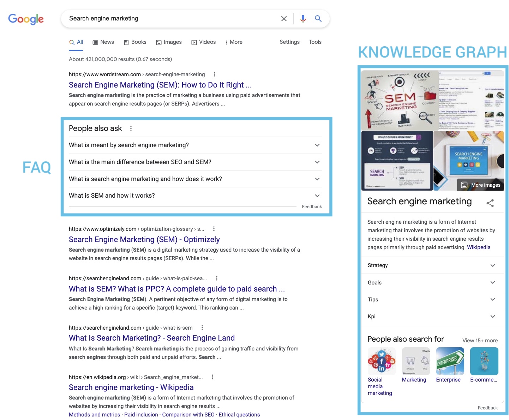Expand 'What is meant by search engine marketing?'
The image size is (509, 420).
[x=195, y=145]
